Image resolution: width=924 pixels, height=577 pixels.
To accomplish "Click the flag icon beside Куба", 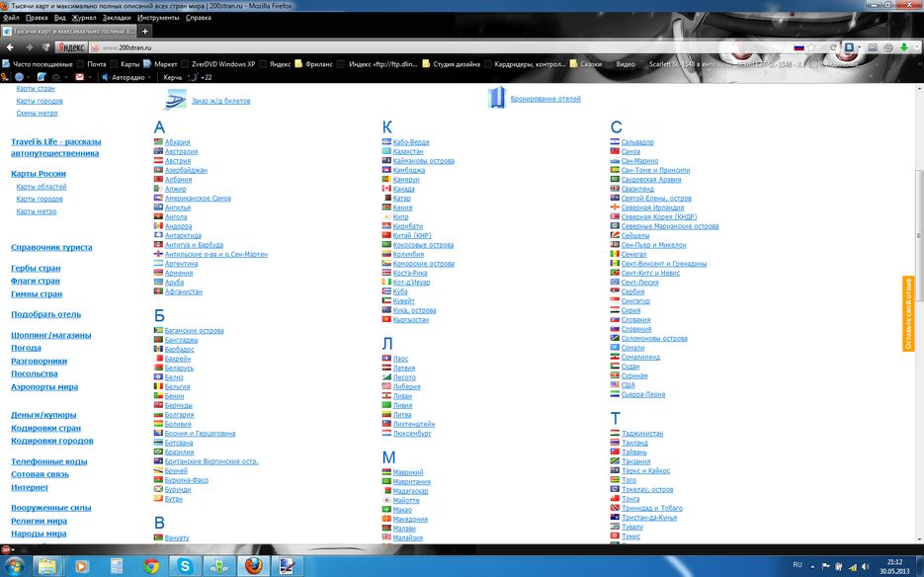I will click(x=386, y=291).
